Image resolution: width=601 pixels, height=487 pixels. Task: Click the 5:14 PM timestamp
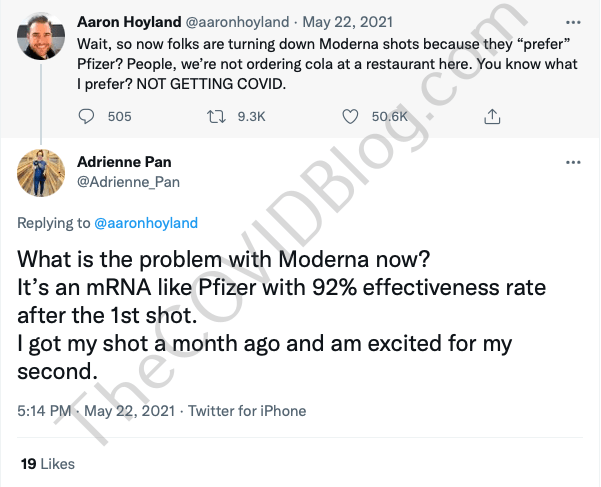tap(46, 410)
